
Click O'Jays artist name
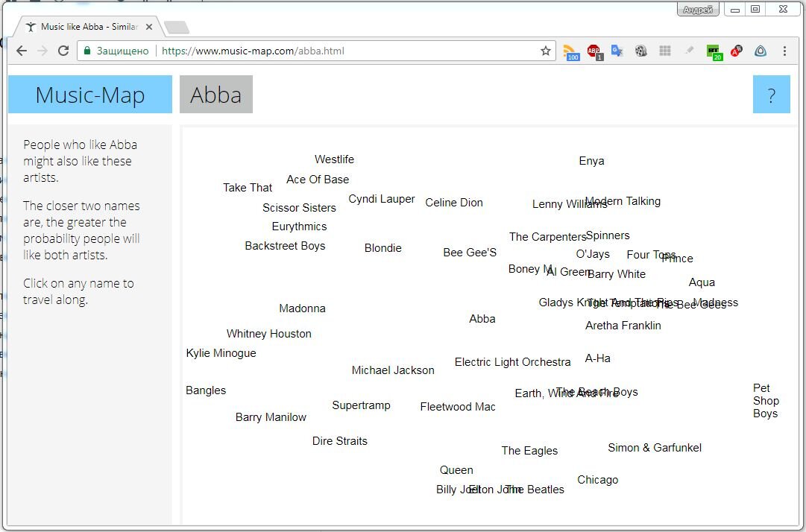pos(593,253)
